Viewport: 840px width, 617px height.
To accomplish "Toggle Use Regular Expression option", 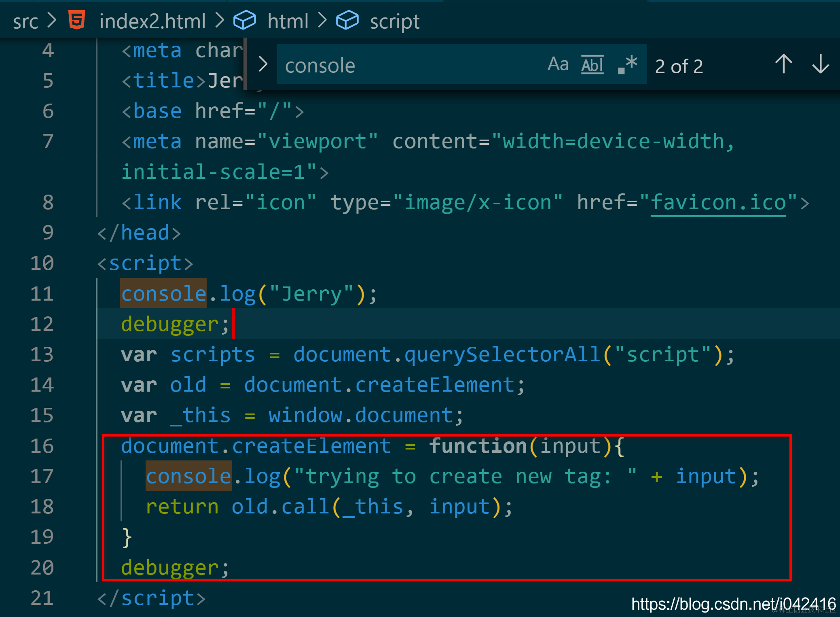I will pos(628,65).
